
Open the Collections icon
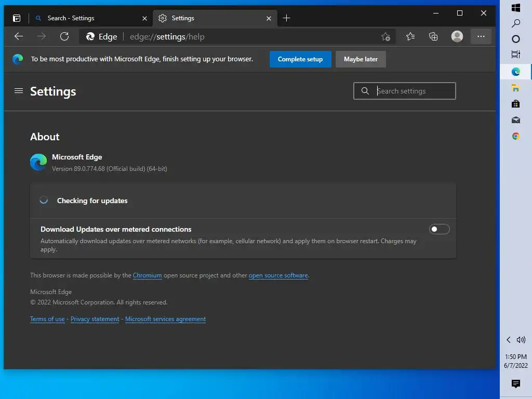click(x=433, y=36)
